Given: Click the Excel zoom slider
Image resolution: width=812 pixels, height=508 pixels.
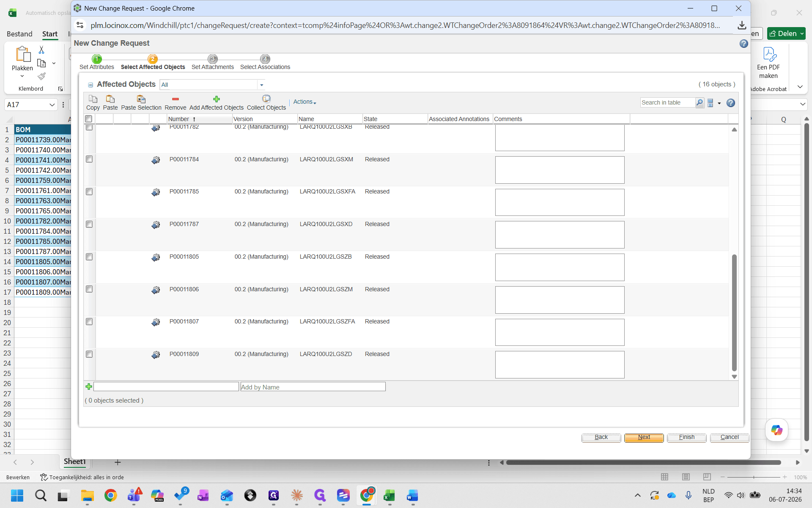Looking at the screenshot, I should 754,477.
